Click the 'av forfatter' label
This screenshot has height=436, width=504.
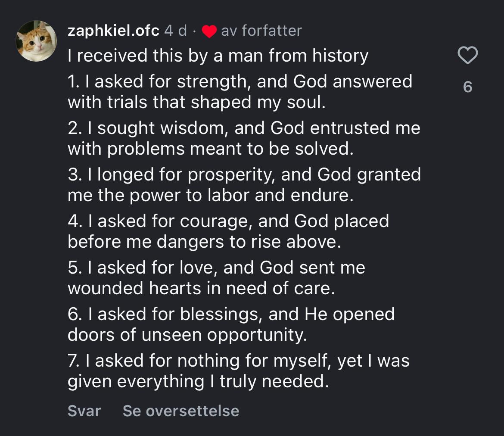261,31
